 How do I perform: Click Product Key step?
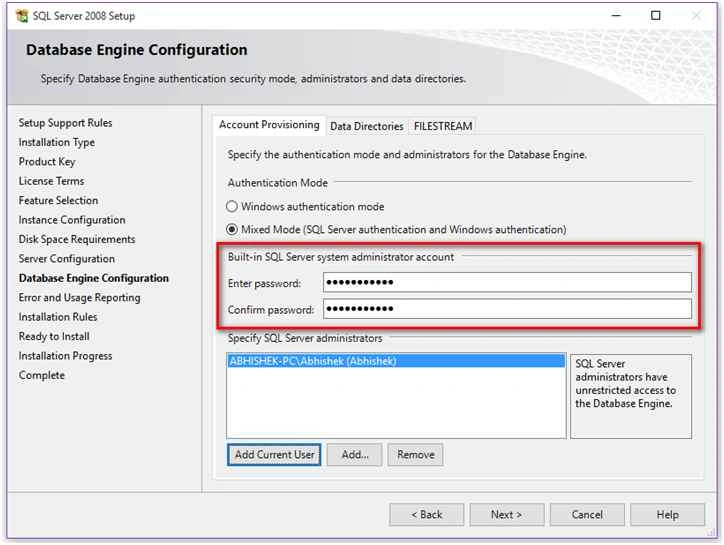pyautogui.click(x=47, y=162)
